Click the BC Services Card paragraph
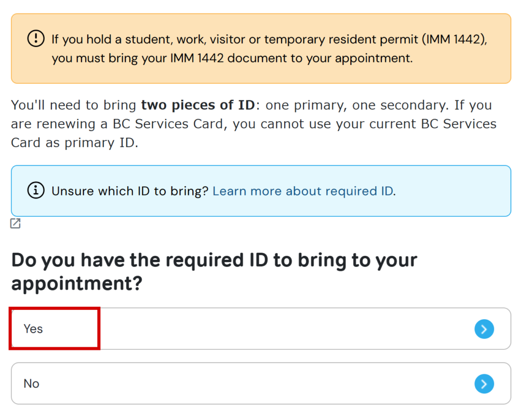Viewport: 532px width, 419px height. 254,124
